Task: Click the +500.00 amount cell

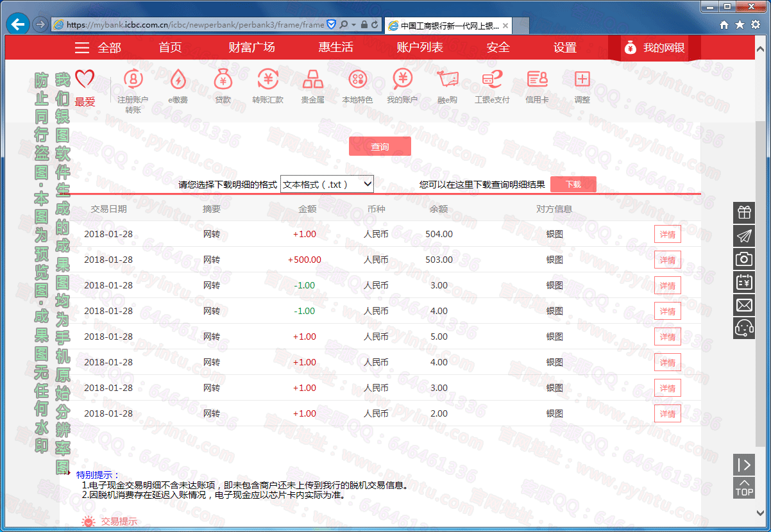Action: pos(305,260)
